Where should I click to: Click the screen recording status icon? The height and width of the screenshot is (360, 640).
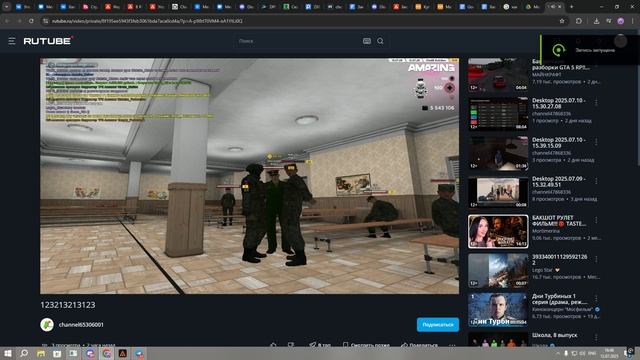tap(558, 50)
